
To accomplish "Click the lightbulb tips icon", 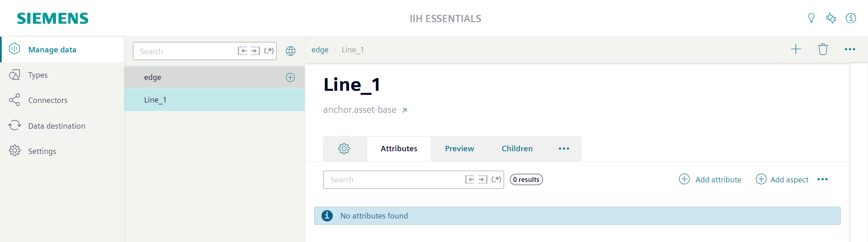I will [811, 18].
